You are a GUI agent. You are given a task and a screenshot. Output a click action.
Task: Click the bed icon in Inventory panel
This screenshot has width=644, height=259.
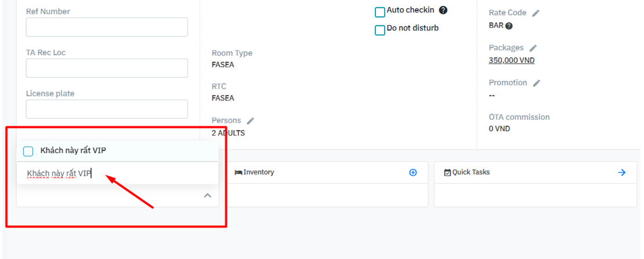[238, 172]
